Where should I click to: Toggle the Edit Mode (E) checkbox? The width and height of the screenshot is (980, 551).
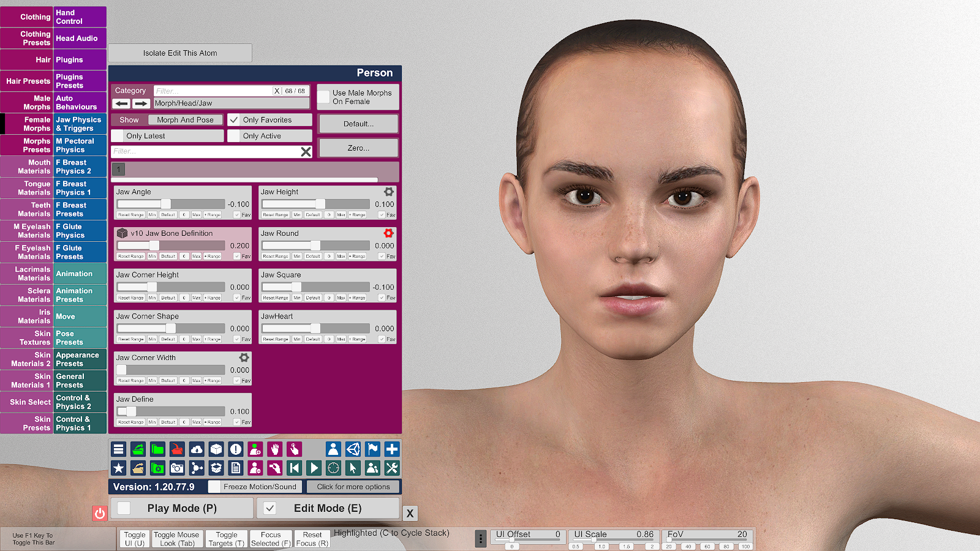tap(270, 508)
